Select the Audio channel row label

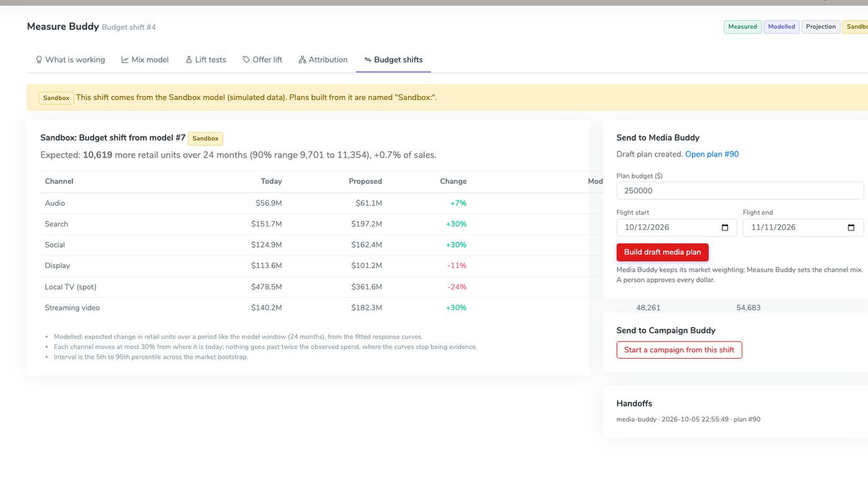point(55,203)
